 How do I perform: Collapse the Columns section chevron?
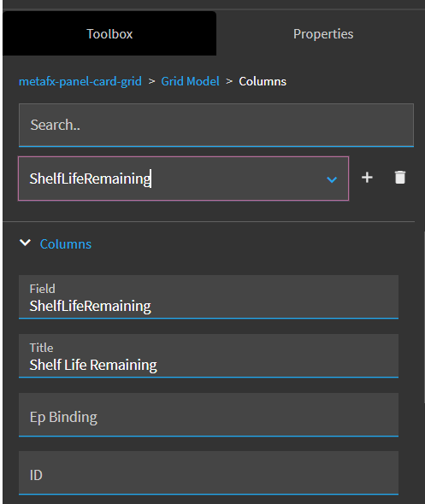tap(25, 243)
